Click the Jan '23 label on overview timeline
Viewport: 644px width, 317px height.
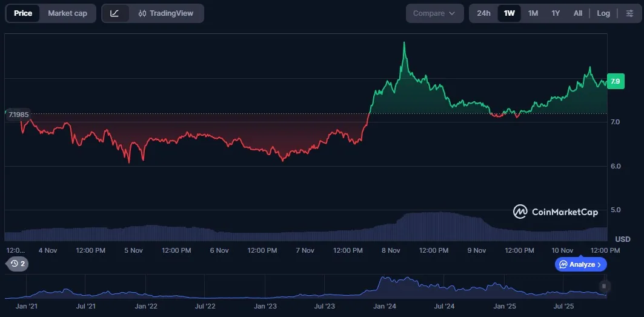[265, 306]
